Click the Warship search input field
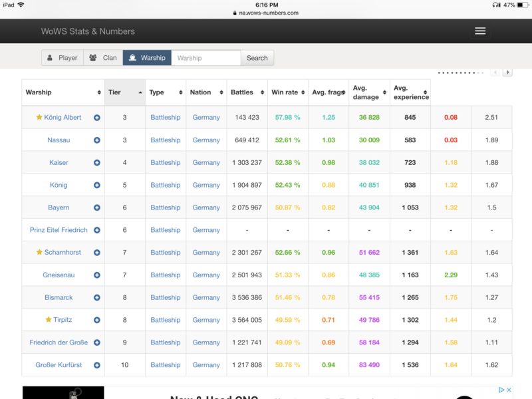532x399 pixels. [206, 58]
